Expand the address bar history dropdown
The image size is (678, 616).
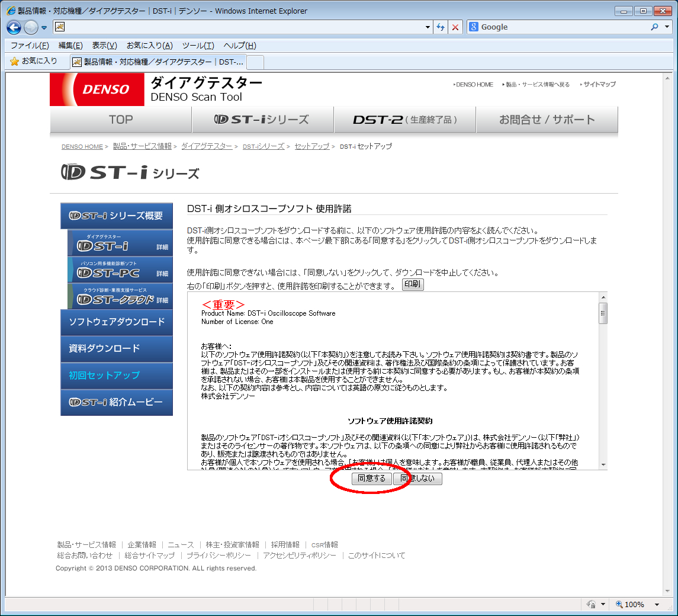(428, 27)
